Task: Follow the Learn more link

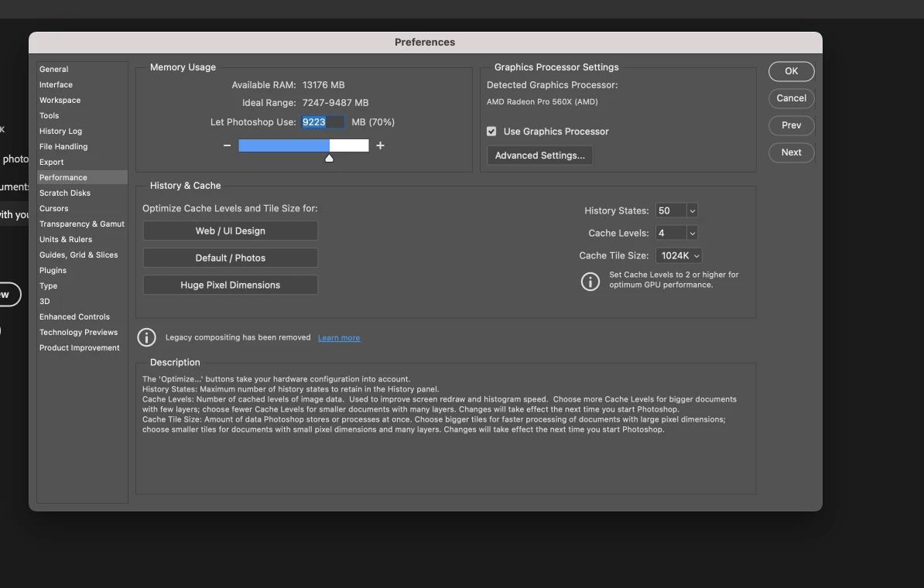Action: pyautogui.click(x=339, y=337)
